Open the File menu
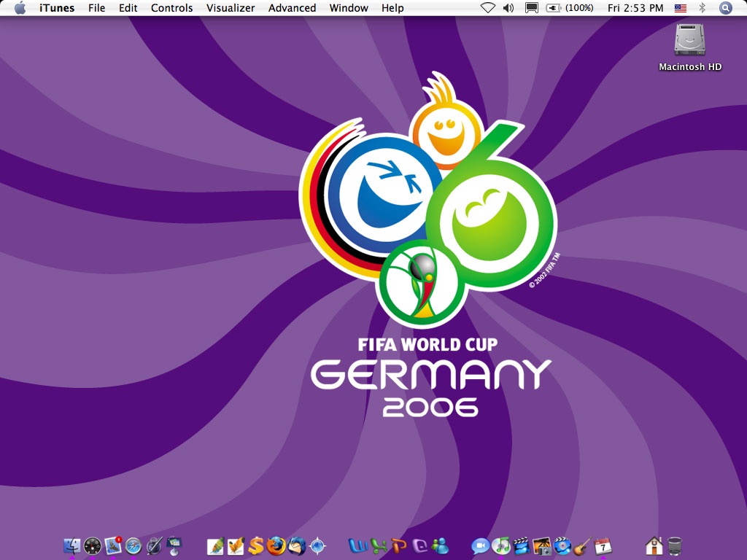This screenshot has width=747, height=560. [97, 7]
